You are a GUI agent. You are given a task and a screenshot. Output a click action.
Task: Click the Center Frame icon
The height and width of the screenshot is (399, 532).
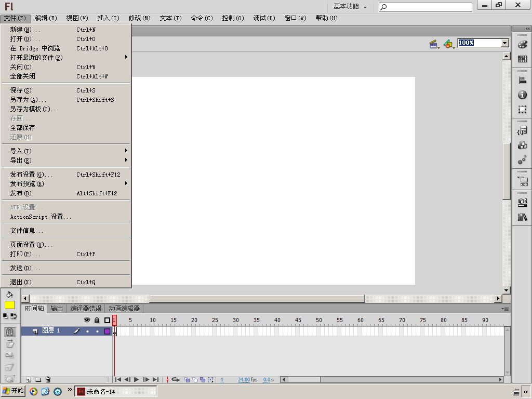167,380
